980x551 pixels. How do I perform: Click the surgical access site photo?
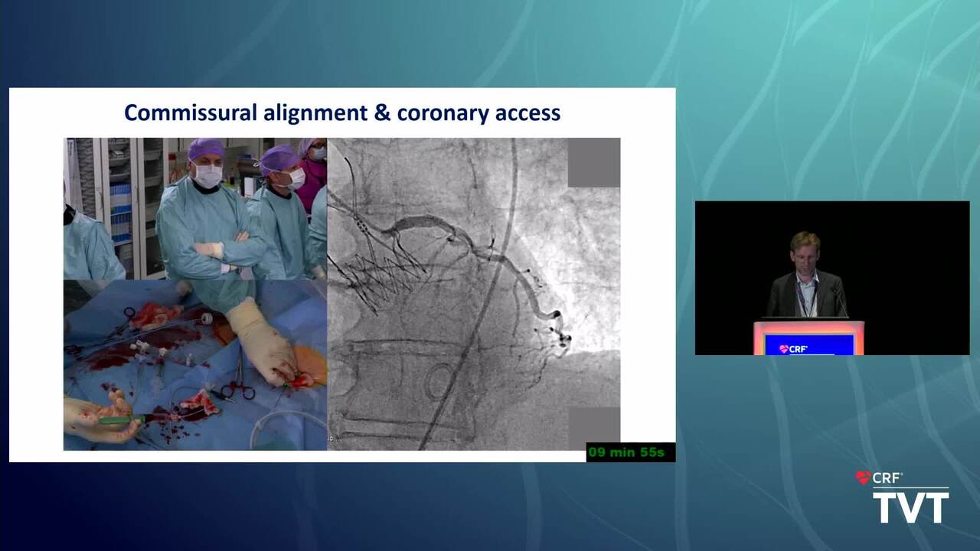click(x=195, y=365)
